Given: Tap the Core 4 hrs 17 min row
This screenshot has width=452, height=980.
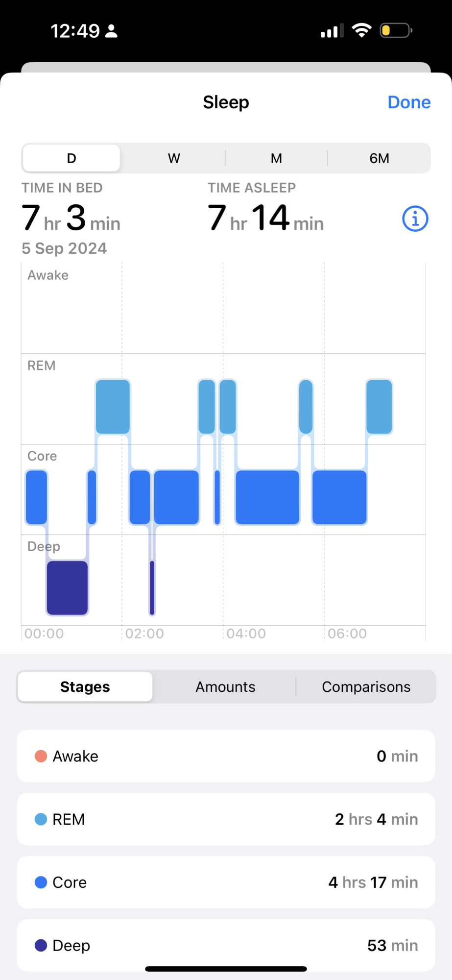Looking at the screenshot, I should pos(226,882).
